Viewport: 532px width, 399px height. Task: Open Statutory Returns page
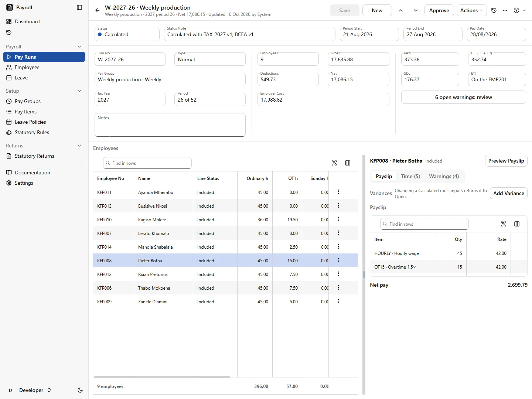tap(44, 156)
